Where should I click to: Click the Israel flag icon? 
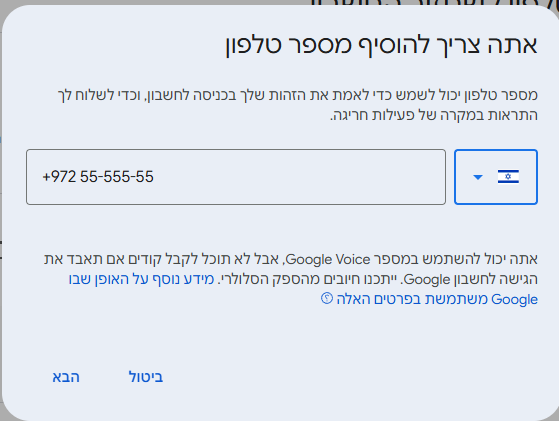coord(508,177)
